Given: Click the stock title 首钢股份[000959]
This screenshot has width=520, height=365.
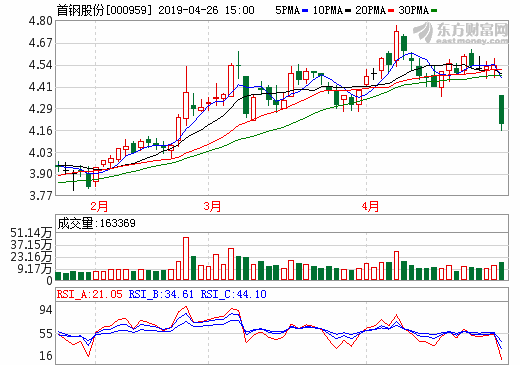Looking at the screenshot, I should [104, 10].
